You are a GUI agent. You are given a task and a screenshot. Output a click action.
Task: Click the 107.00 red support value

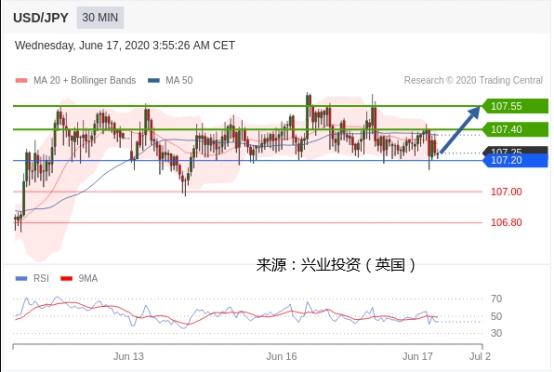(x=506, y=192)
